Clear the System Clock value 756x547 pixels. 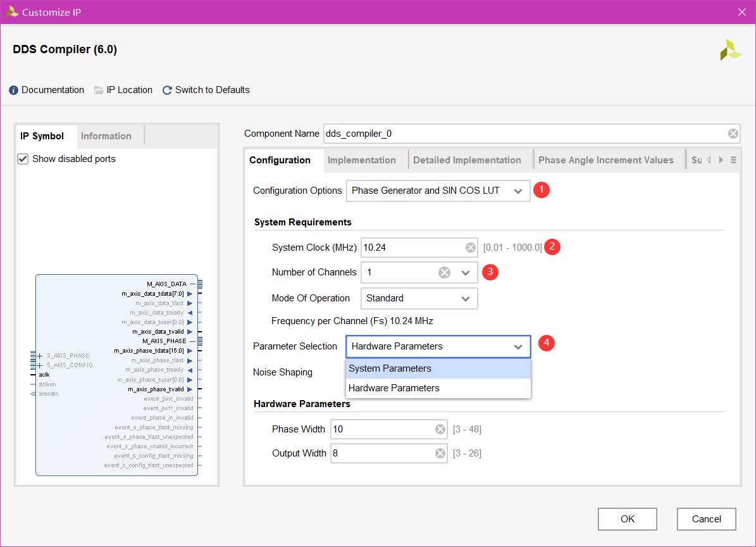click(x=471, y=248)
